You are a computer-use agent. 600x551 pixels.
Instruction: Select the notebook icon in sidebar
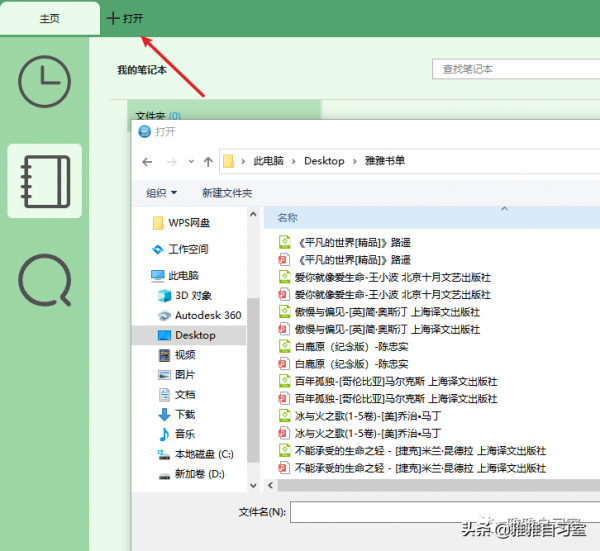45,181
